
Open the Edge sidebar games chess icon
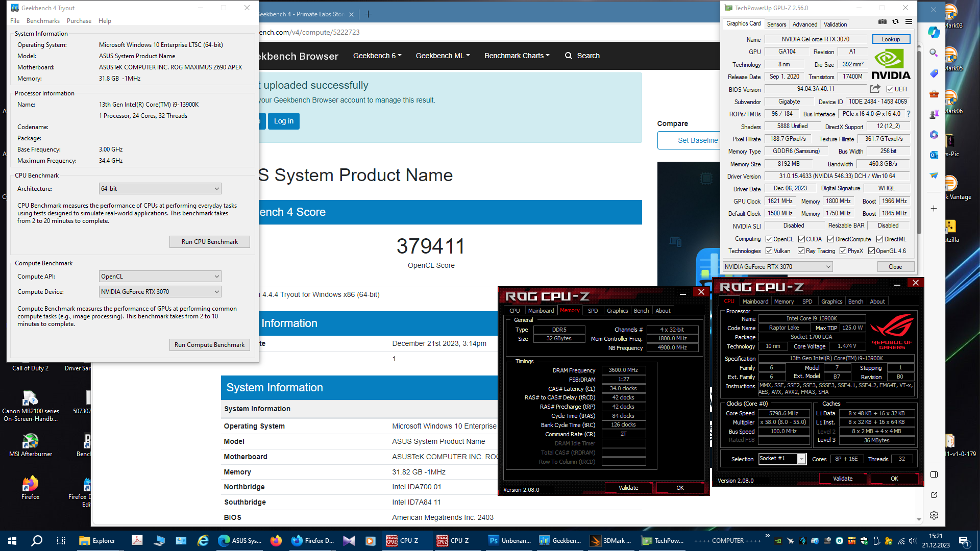click(934, 114)
